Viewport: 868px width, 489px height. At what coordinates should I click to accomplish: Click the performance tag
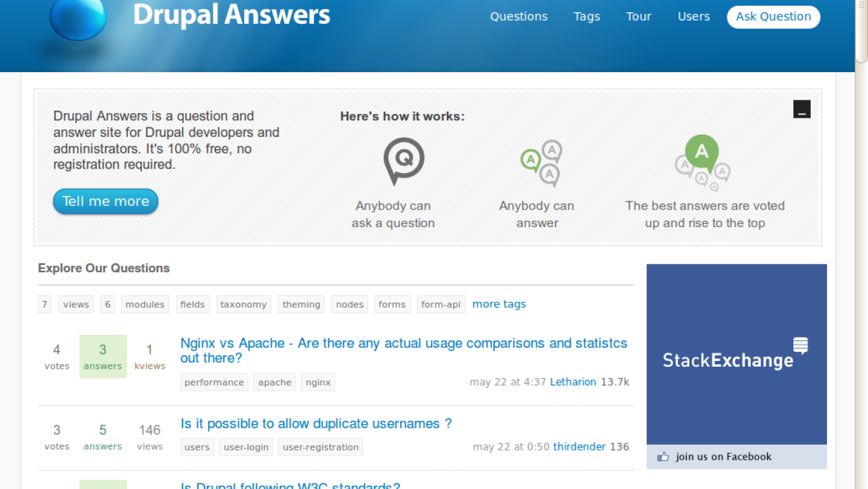point(214,382)
